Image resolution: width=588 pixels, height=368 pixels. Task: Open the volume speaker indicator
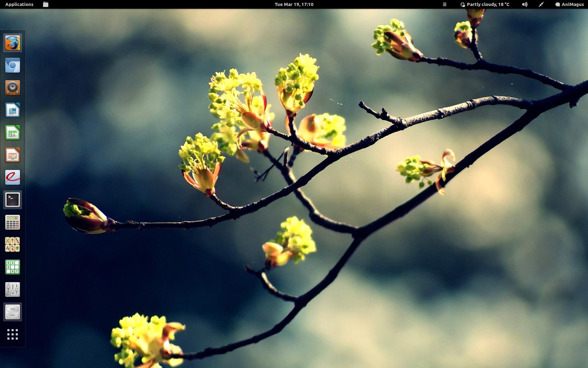pos(525,4)
